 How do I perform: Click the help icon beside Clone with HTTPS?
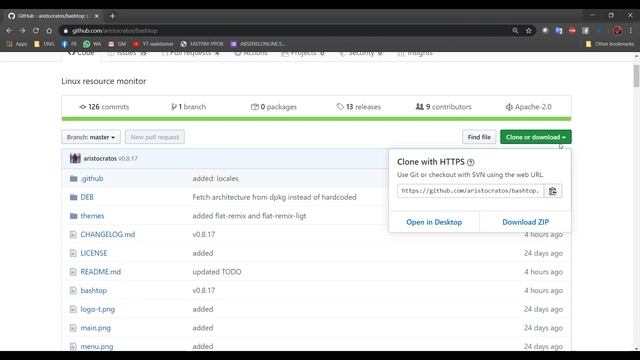click(x=471, y=162)
